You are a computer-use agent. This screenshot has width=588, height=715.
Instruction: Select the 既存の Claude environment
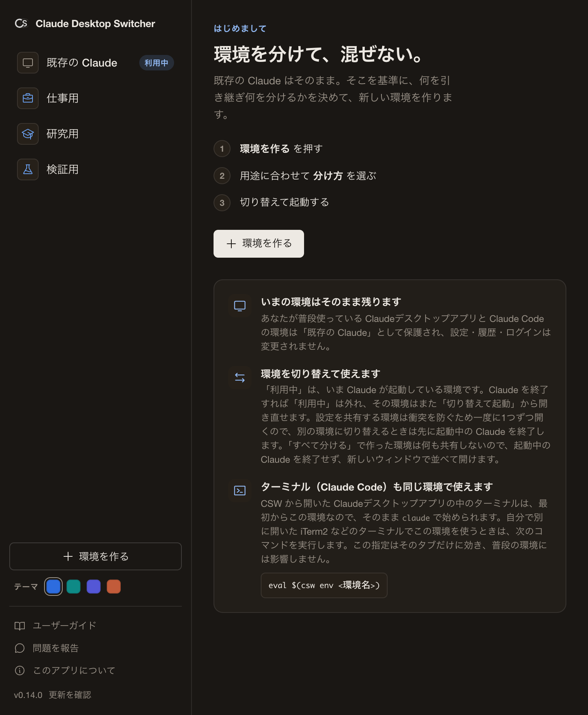point(96,63)
